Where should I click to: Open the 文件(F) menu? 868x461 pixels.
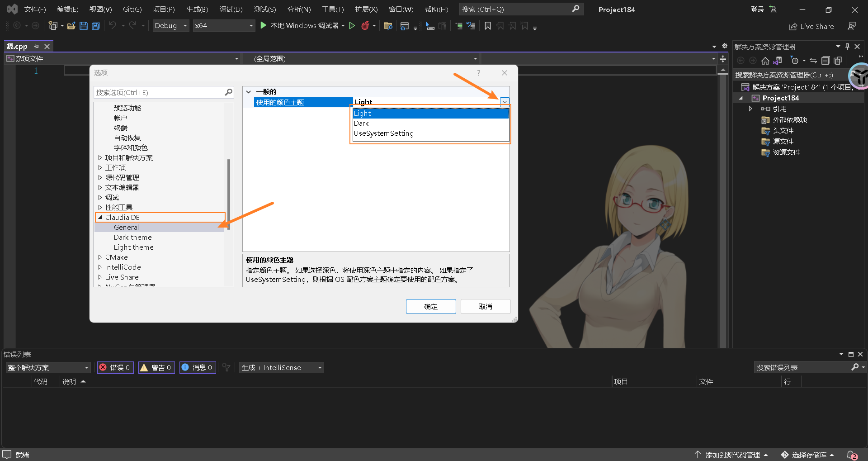[35, 9]
